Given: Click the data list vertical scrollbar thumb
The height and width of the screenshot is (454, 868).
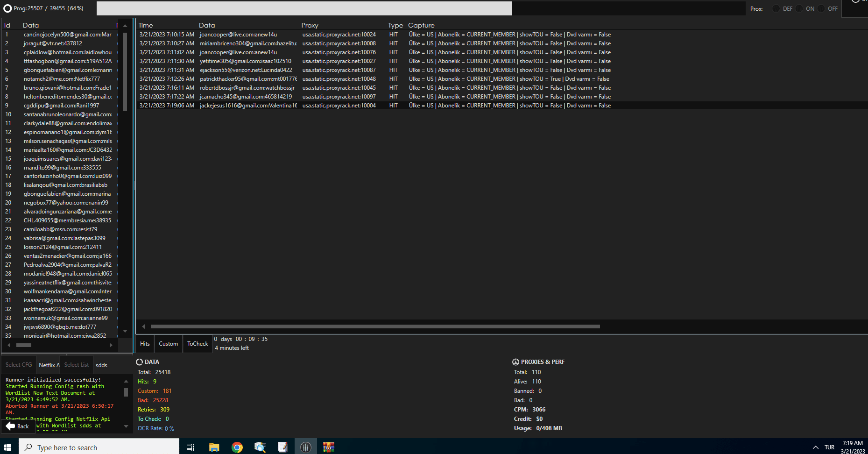Looking at the screenshot, I should click(x=125, y=71).
